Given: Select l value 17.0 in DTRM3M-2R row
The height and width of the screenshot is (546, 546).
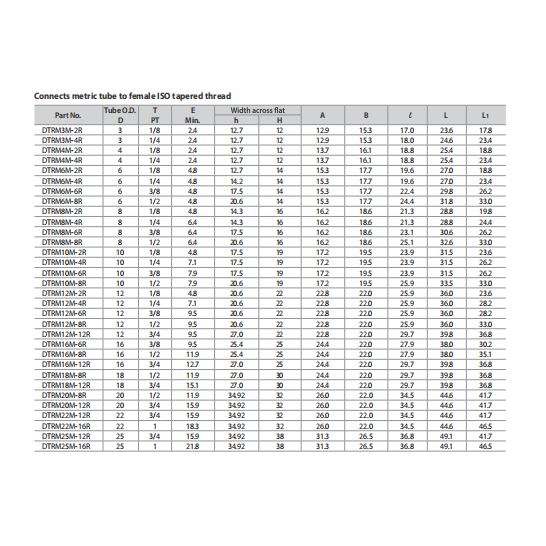Looking at the screenshot, I should (407, 131).
